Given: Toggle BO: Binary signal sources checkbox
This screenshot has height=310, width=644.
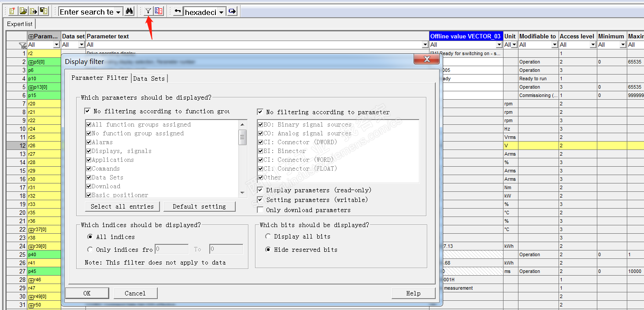Looking at the screenshot, I should 261,125.
